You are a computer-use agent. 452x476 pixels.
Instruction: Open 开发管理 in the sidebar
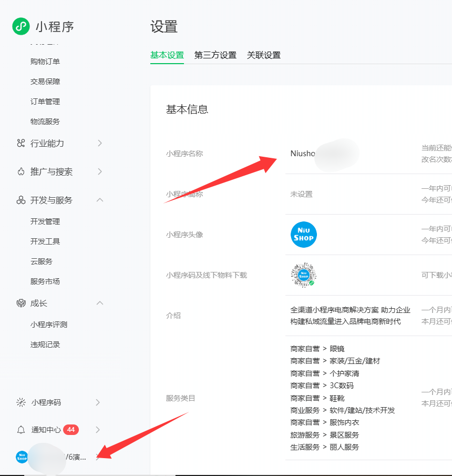[x=45, y=221]
